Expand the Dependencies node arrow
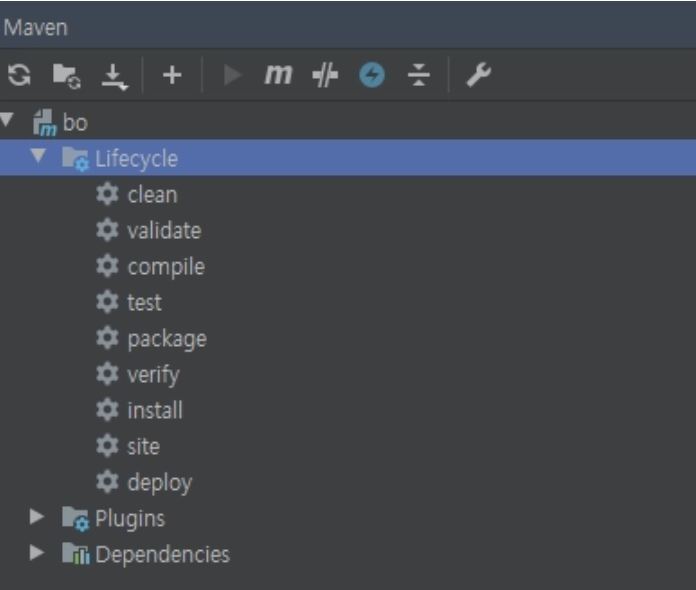The width and height of the screenshot is (696, 590). pos(37,552)
